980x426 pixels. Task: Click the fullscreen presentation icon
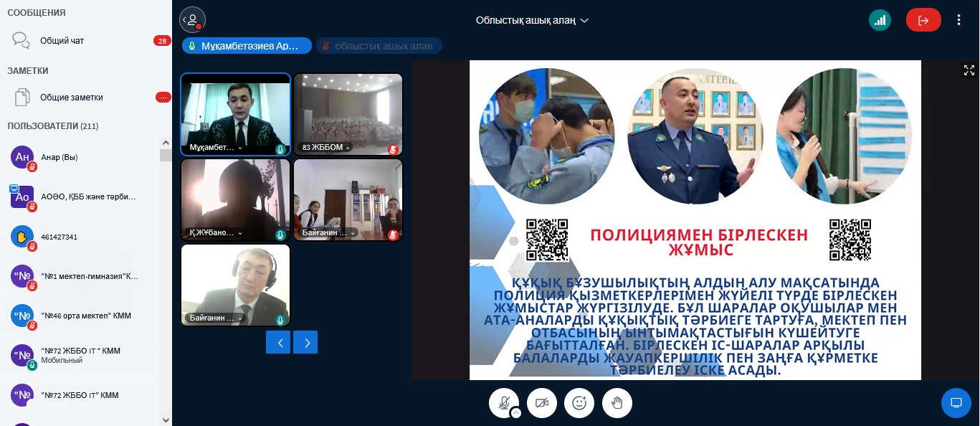coord(969,70)
